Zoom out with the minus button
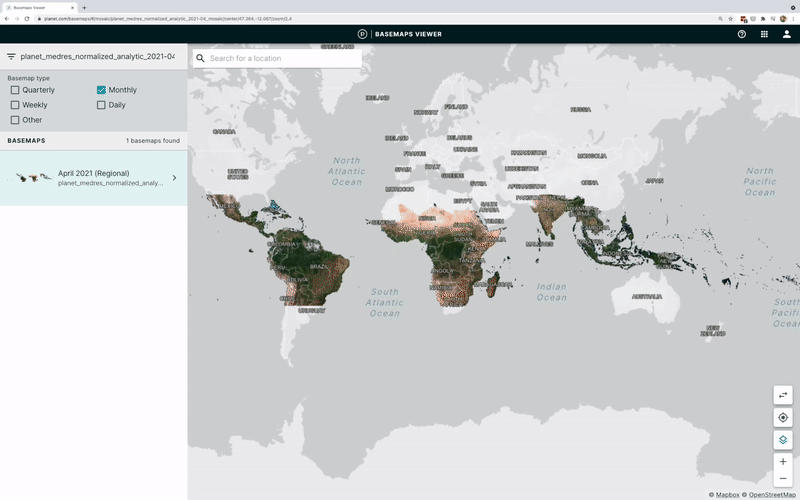 (783, 479)
